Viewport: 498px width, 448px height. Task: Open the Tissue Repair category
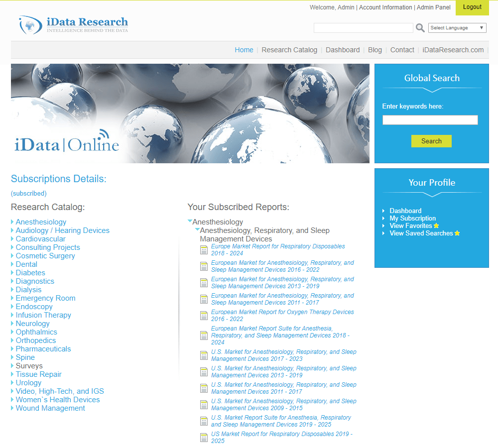pyautogui.click(x=39, y=374)
